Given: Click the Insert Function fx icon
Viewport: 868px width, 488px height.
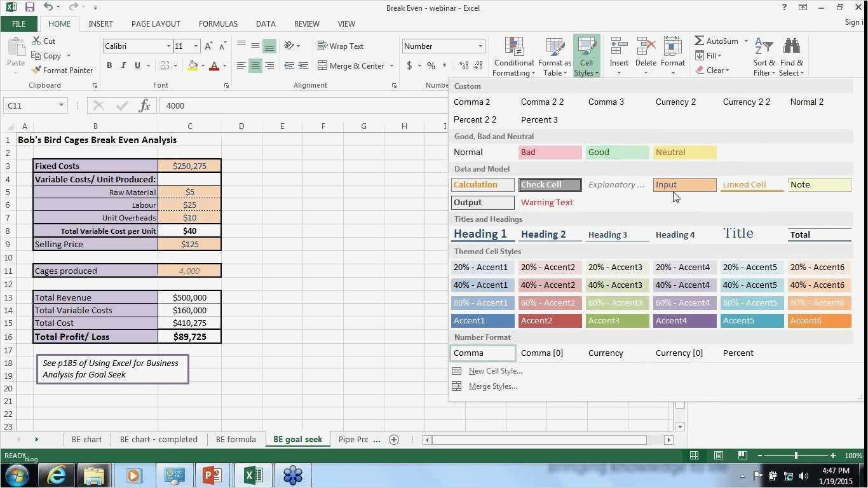Looking at the screenshot, I should pyautogui.click(x=144, y=105).
